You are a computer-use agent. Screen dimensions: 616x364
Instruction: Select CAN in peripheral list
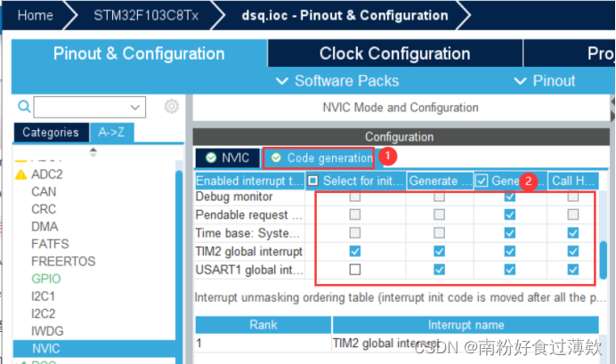click(x=44, y=191)
